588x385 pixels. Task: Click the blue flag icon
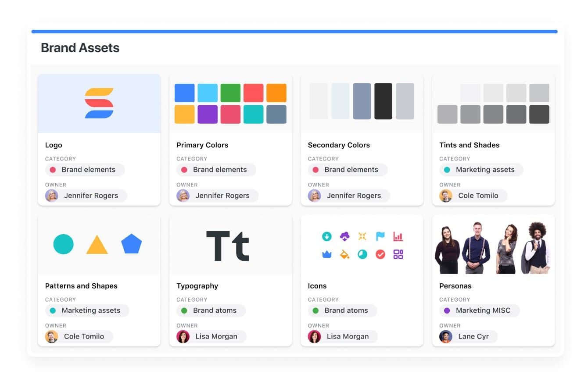pos(380,237)
